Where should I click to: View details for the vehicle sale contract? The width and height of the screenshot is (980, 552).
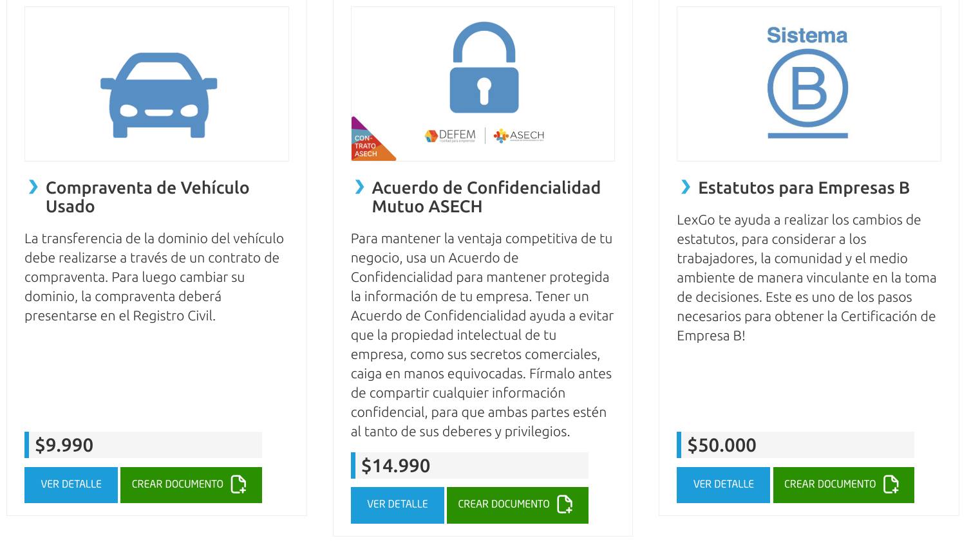(71, 484)
